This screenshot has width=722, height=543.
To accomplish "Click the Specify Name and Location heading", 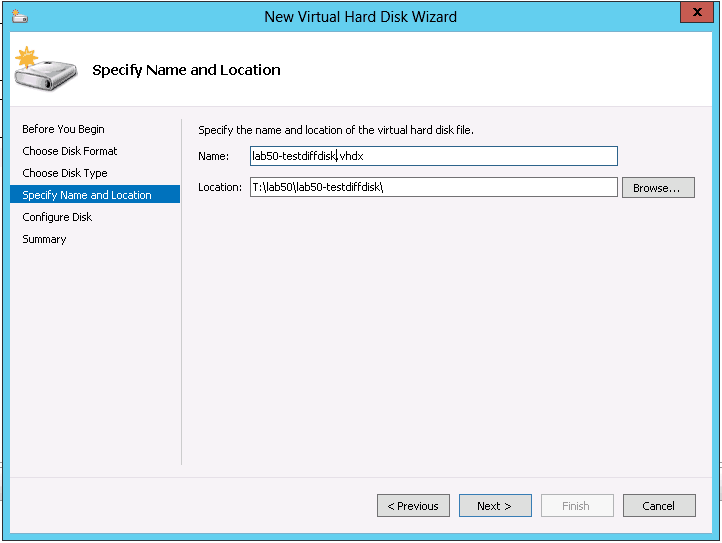I will pyautogui.click(x=186, y=70).
